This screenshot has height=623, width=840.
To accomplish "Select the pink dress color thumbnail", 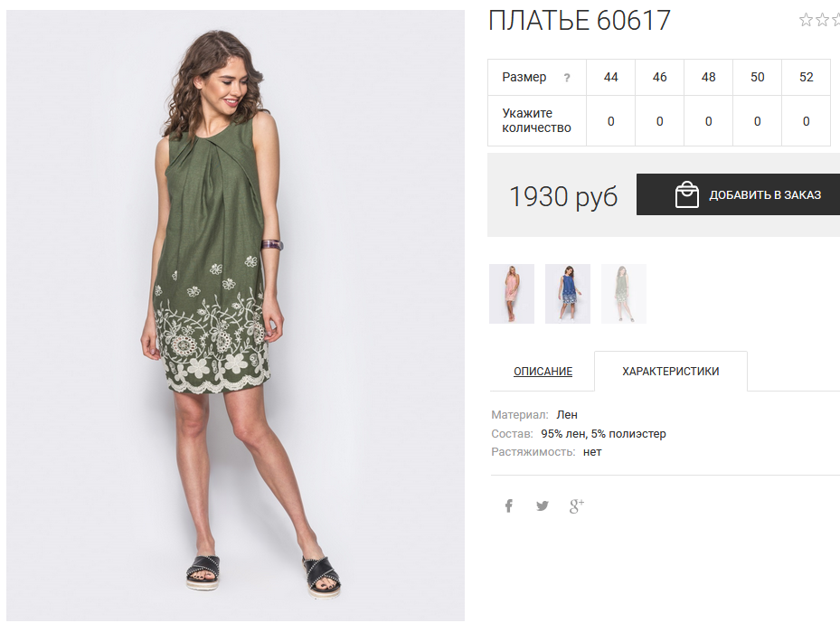I will click(512, 294).
